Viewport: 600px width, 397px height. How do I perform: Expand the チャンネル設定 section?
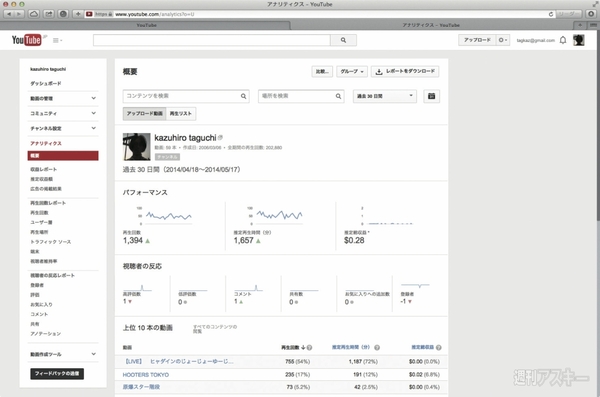63,128
